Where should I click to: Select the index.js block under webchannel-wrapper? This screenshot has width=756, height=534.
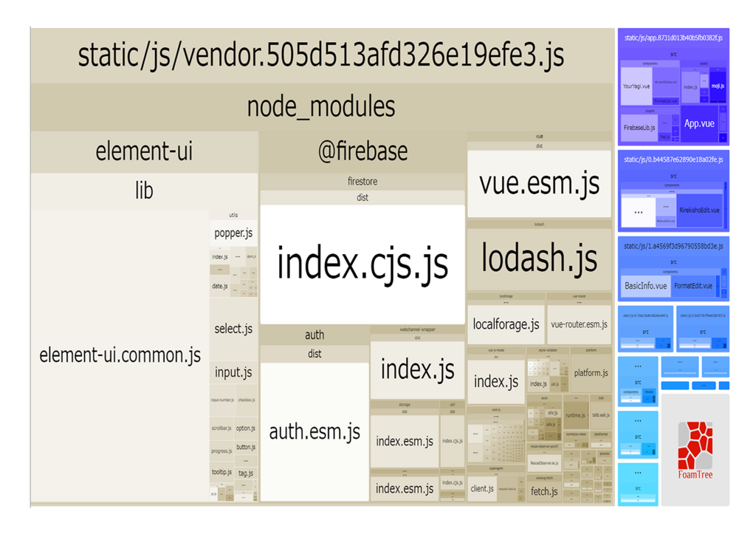pyautogui.click(x=418, y=370)
